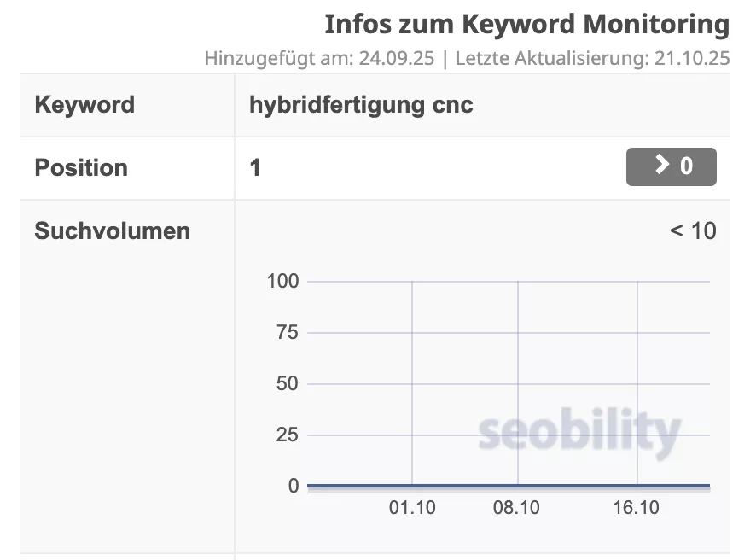
Task: Click the 25 y-axis label
Action: click(288, 435)
